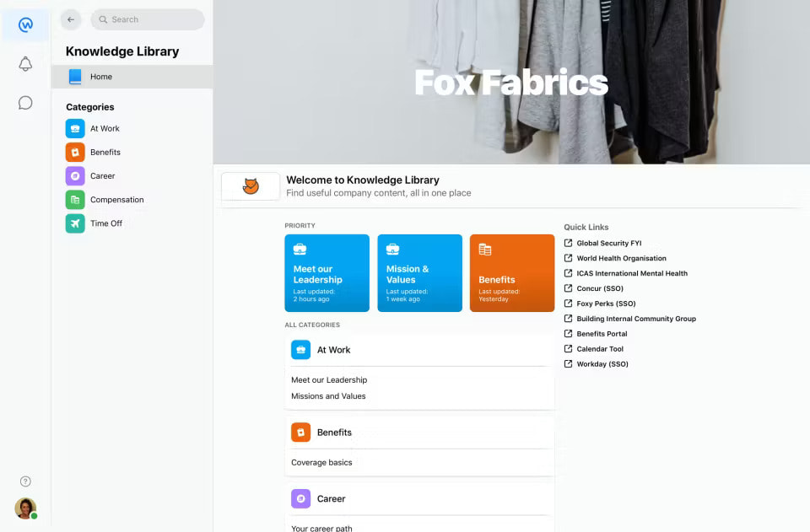The image size is (810, 532).
Task: Click the search field
Action: 148,19
